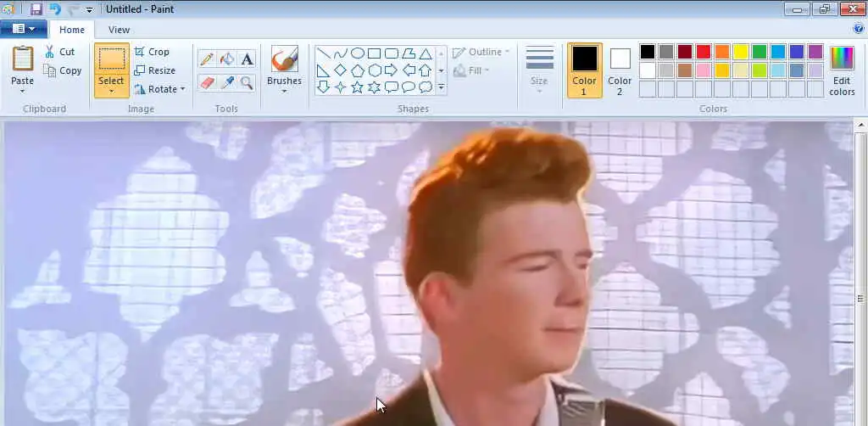Open the Rotate dropdown menu
This screenshot has height=426, width=868.
[x=159, y=89]
